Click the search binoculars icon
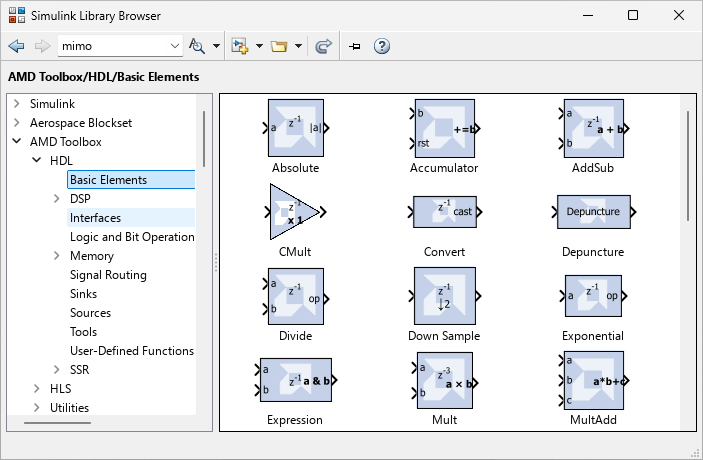This screenshot has width=703, height=460. click(x=196, y=46)
